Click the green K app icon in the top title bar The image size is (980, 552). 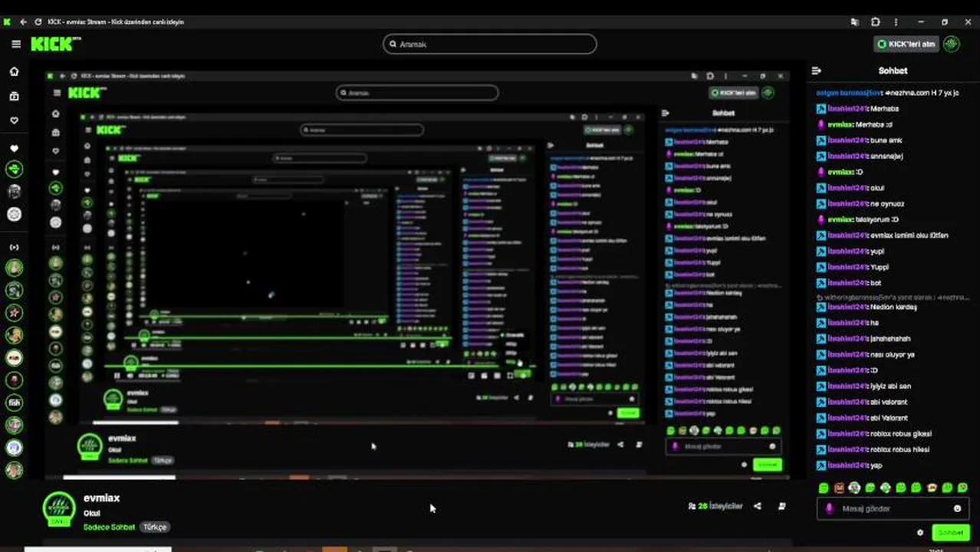(x=7, y=22)
